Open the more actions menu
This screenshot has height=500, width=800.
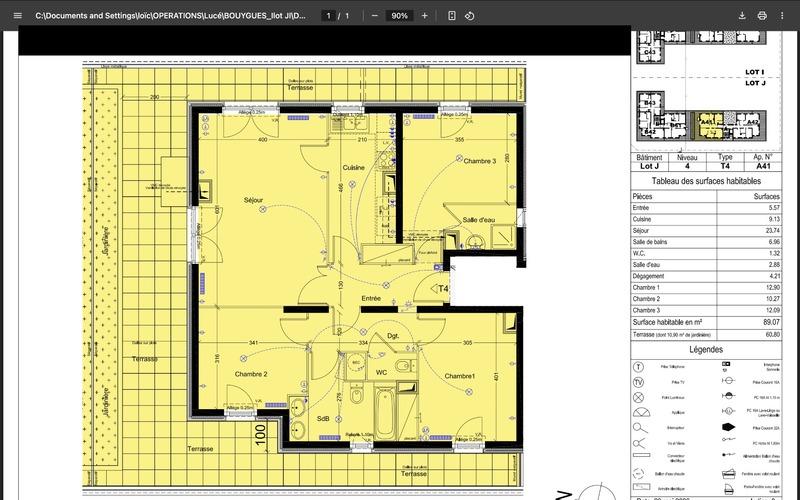[783, 16]
